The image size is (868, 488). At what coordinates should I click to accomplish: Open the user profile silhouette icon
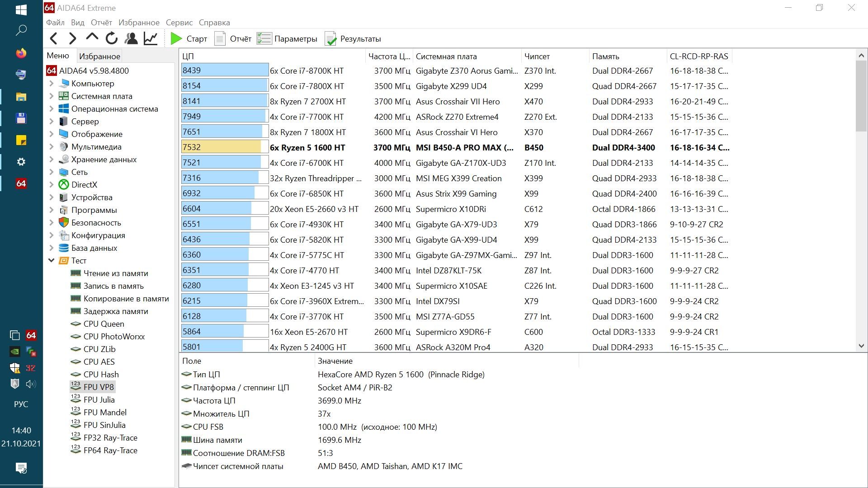coord(131,38)
